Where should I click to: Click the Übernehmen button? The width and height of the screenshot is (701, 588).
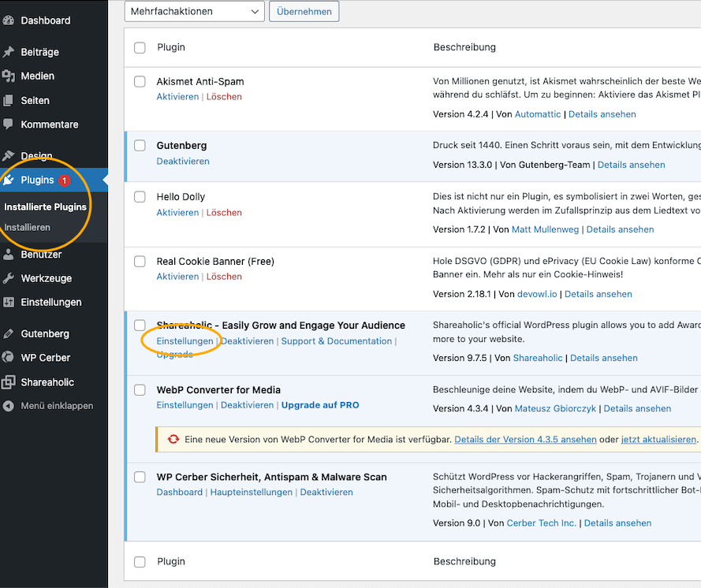[304, 11]
